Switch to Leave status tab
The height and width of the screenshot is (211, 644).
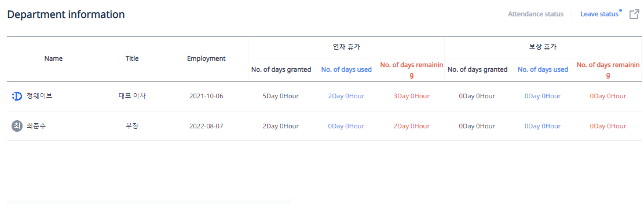pyautogui.click(x=599, y=14)
